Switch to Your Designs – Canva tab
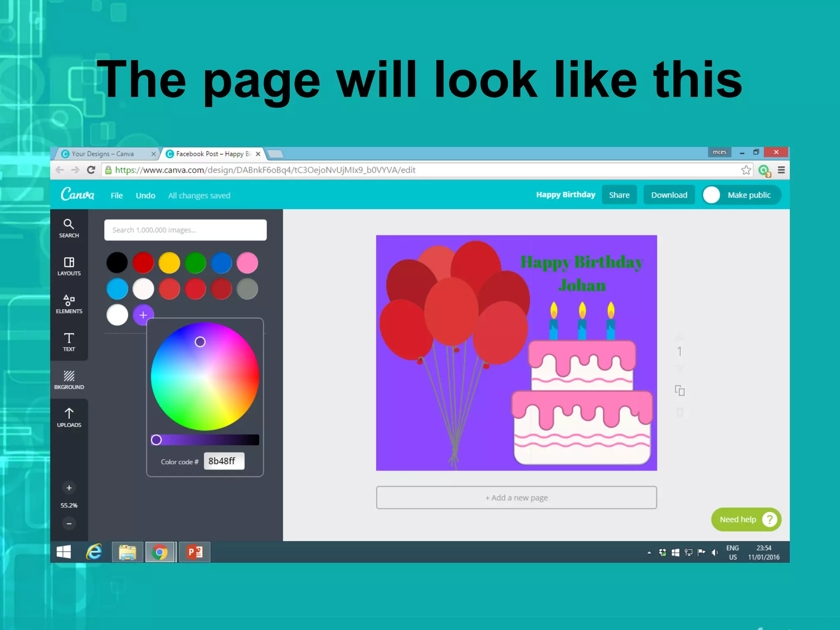The image size is (840, 630). 103,154
